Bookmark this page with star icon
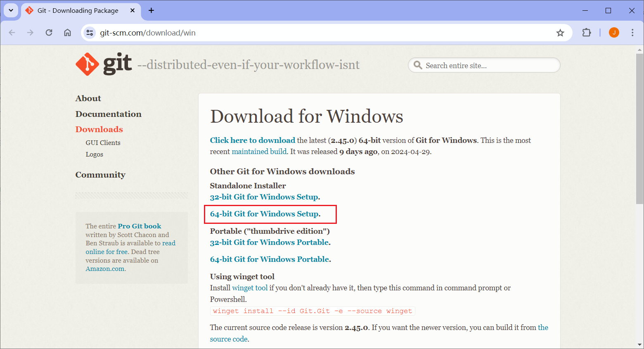This screenshot has height=349, width=644. [x=560, y=33]
